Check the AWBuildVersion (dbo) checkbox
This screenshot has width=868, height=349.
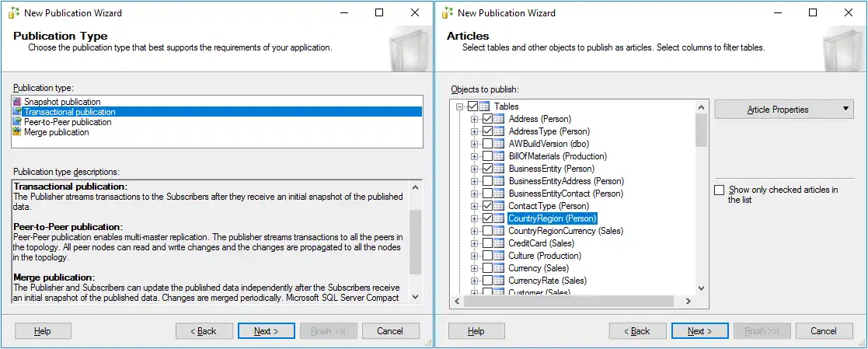[x=487, y=144]
